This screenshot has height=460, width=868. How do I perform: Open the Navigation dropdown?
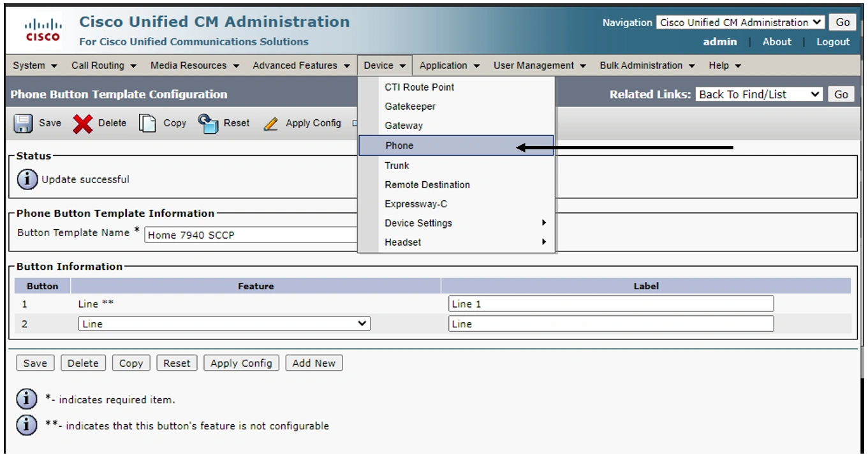pyautogui.click(x=740, y=22)
